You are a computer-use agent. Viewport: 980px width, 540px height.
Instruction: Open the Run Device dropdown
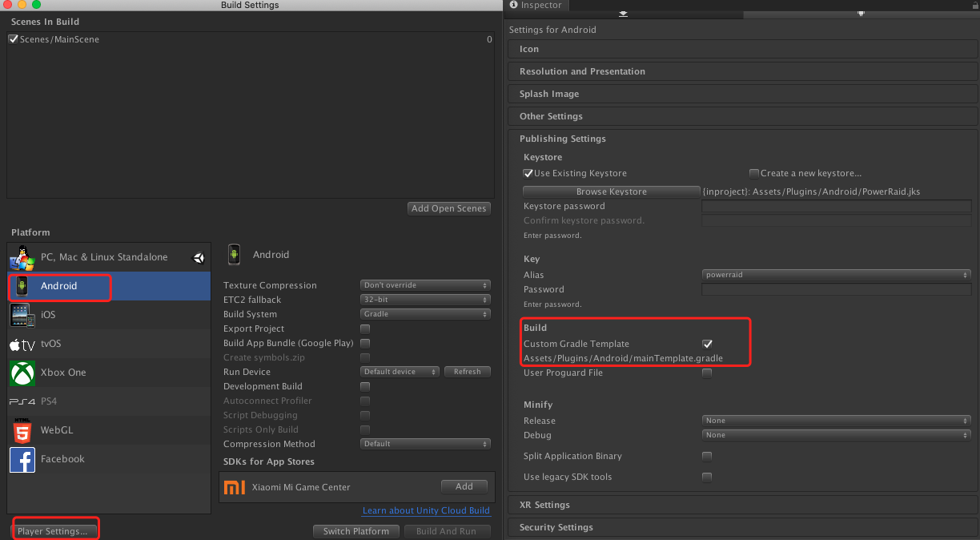point(400,372)
